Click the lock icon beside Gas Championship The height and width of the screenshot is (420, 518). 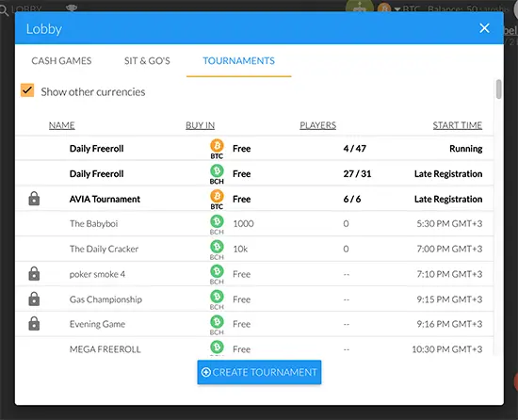pyautogui.click(x=34, y=299)
